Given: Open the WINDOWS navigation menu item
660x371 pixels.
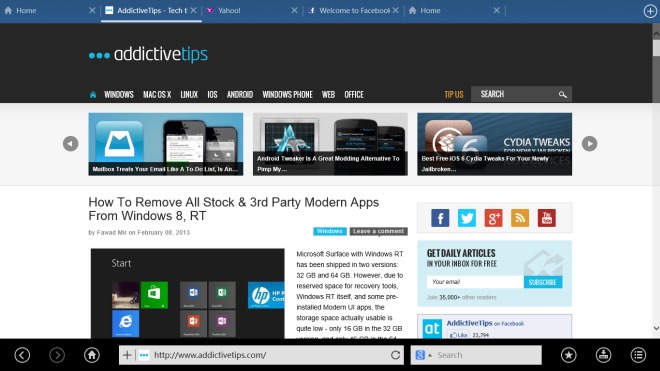Looking at the screenshot, I should pyautogui.click(x=119, y=95).
